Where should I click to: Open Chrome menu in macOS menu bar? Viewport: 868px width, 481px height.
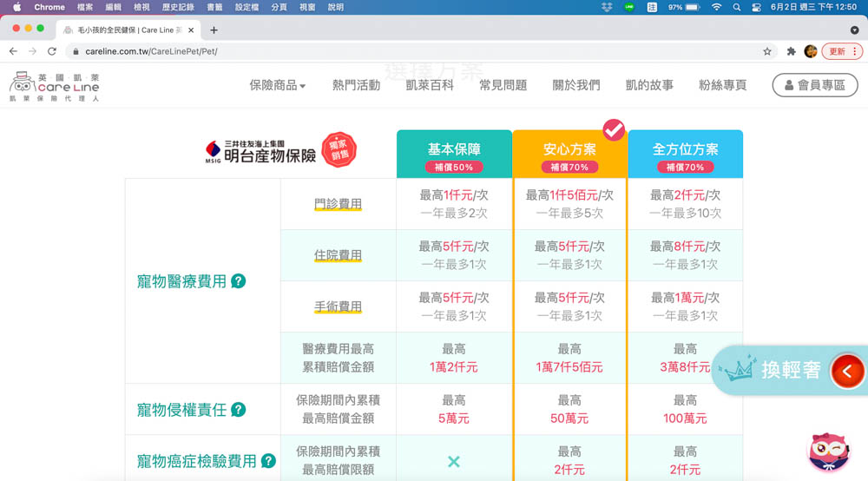[x=49, y=7]
